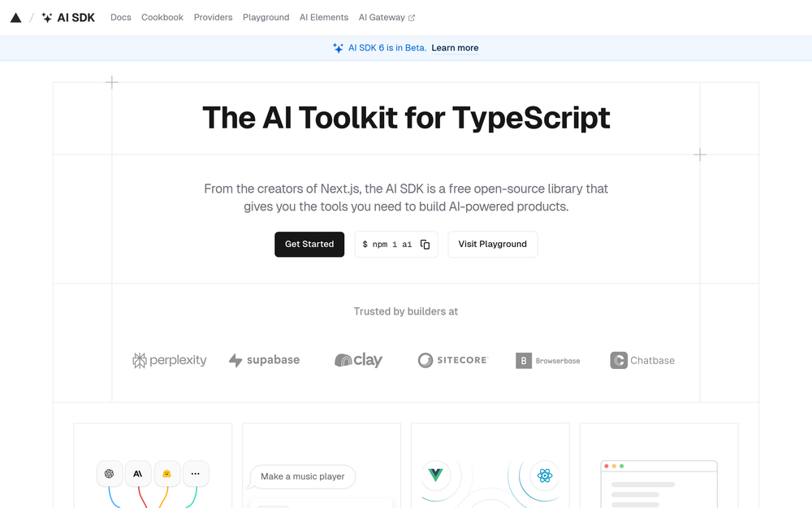This screenshot has width=812, height=508.
Task: Click the Make a music player bubble
Action: pyautogui.click(x=302, y=476)
